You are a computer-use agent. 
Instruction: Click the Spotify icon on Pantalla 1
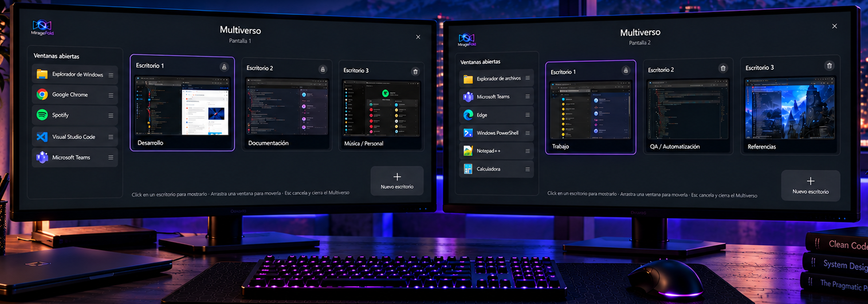click(x=42, y=115)
